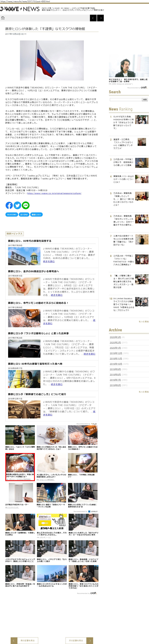Open sidebar PR article thumbnail of man with beard
Screen dimensions: 149x644
click(129, 66)
